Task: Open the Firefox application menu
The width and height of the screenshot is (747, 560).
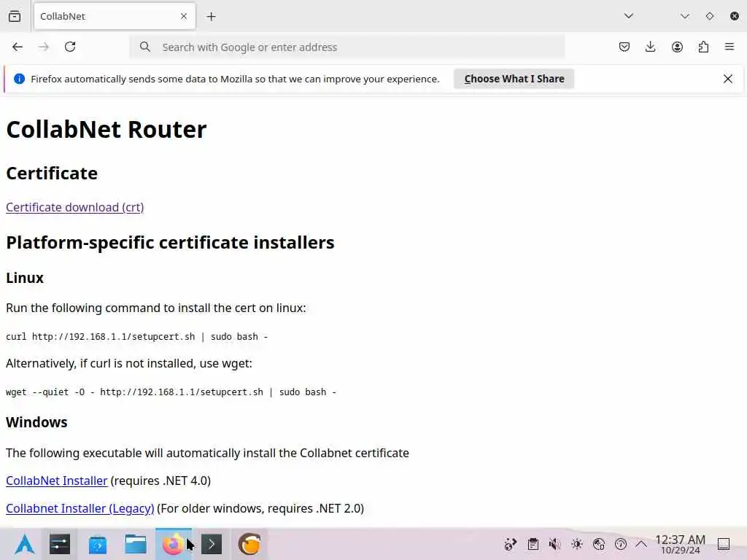Action: 729,47
